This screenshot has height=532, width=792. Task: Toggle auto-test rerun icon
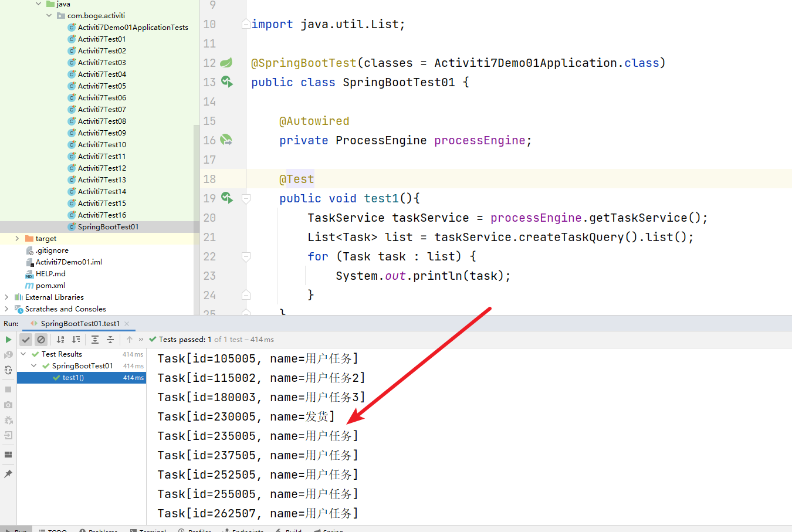pyautogui.click(x=8, y=370)
